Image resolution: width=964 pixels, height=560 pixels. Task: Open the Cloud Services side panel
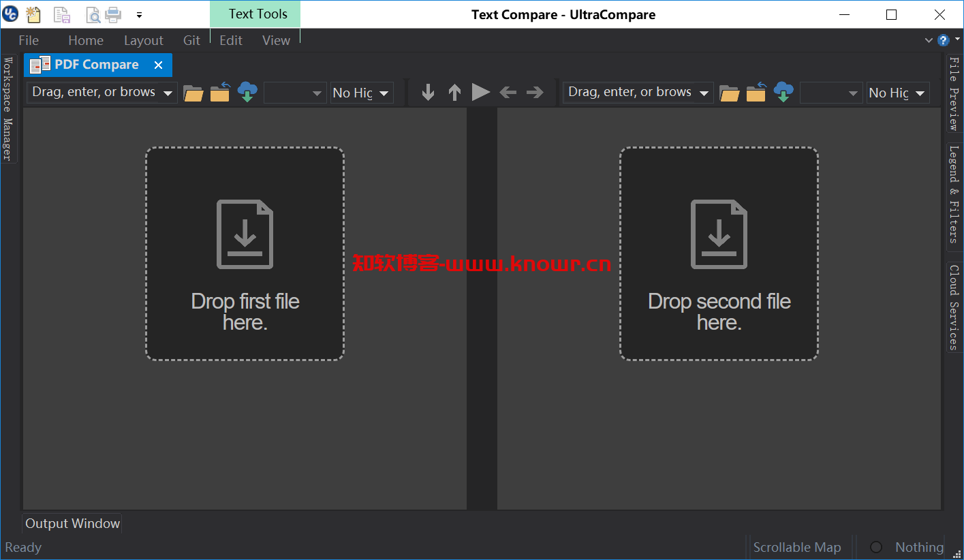point(954,307)
